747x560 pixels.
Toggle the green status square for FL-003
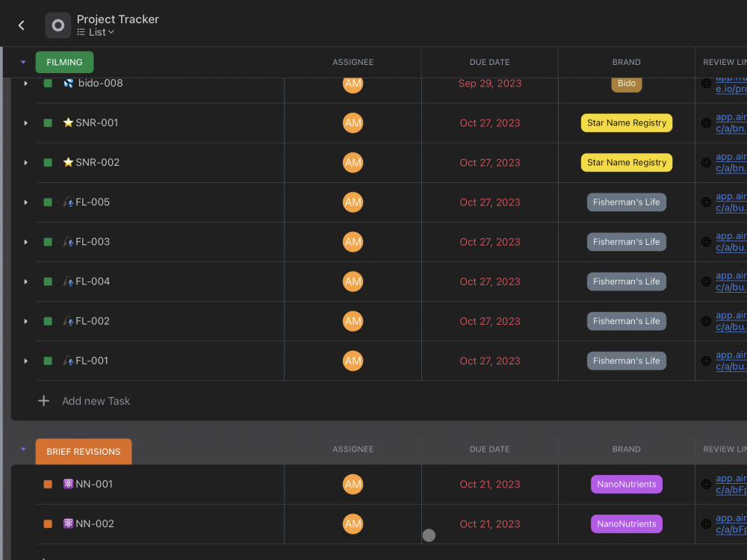pos(48,242)
